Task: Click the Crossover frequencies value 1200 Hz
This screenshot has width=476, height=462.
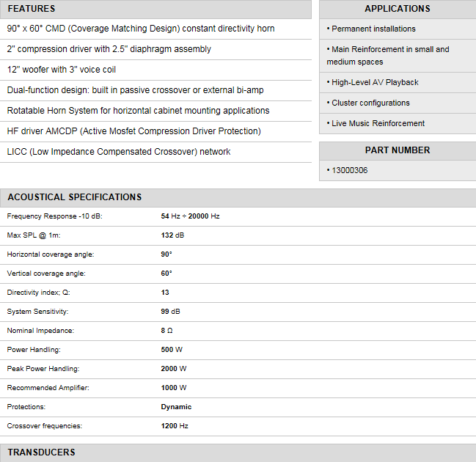Action: (175, 425)
